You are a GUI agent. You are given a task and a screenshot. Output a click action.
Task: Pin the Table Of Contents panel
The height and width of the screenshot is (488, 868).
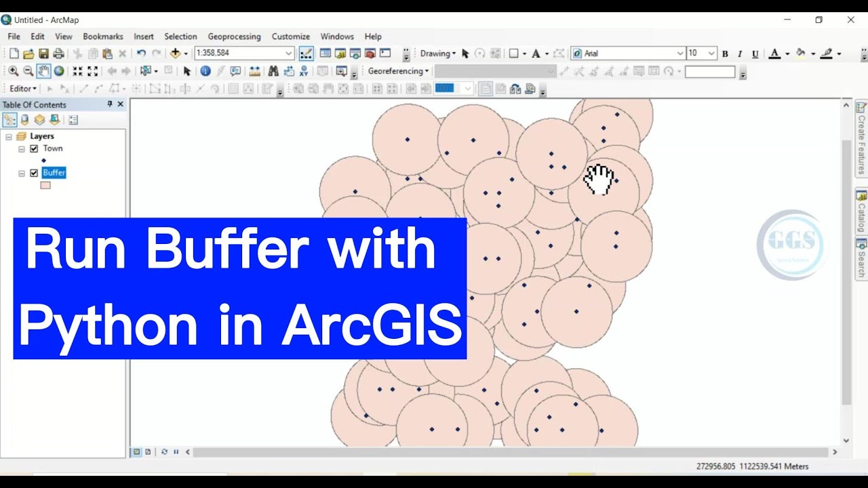pos(110,104)
